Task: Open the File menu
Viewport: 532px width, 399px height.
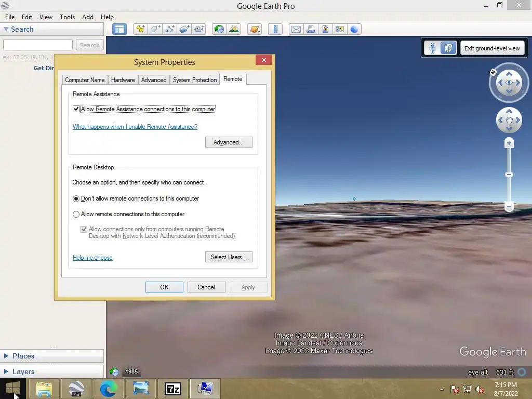Action: click(10, 17)
